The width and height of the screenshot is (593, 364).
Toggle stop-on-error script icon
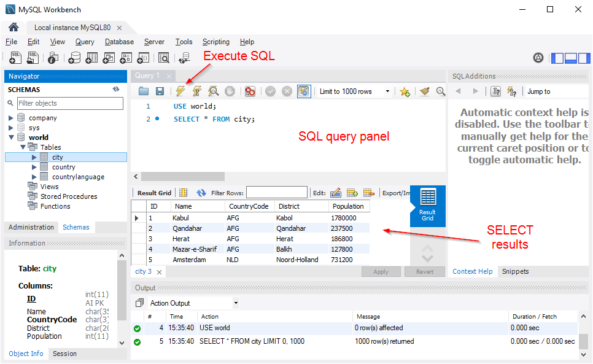pos(250,91)
